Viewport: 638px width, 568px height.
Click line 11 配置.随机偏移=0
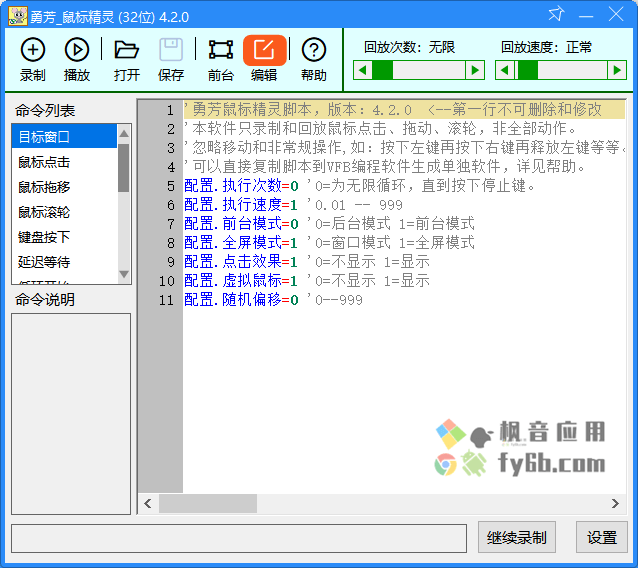[x=241, y=300]
